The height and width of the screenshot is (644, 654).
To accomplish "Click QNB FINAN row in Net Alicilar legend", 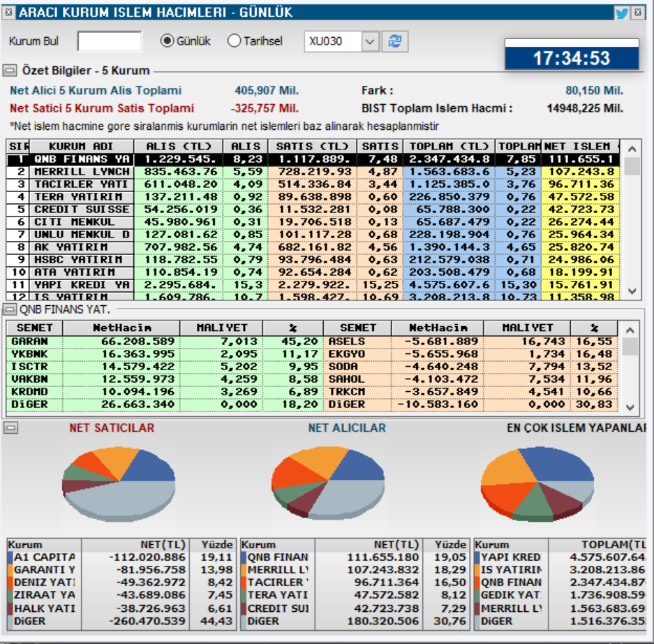I will 355,557.
